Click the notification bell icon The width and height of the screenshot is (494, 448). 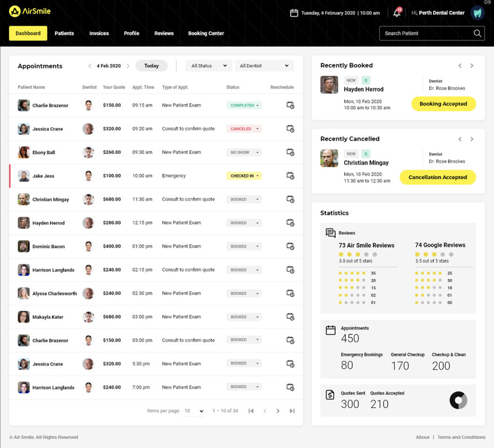pyautogui.click(x=397, y=13)
